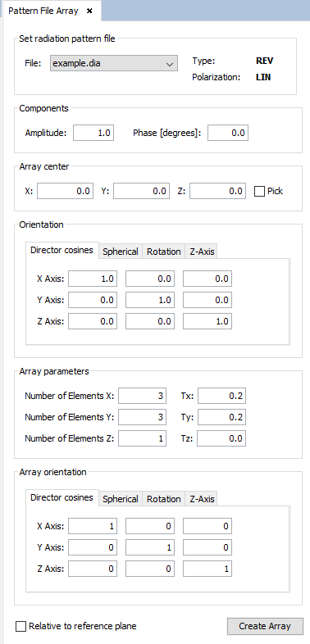The height and width of the screenshot is (644, 310).
Task: Toggle Relative to reference plane checkbox
Action: click(x=21, y=626)
